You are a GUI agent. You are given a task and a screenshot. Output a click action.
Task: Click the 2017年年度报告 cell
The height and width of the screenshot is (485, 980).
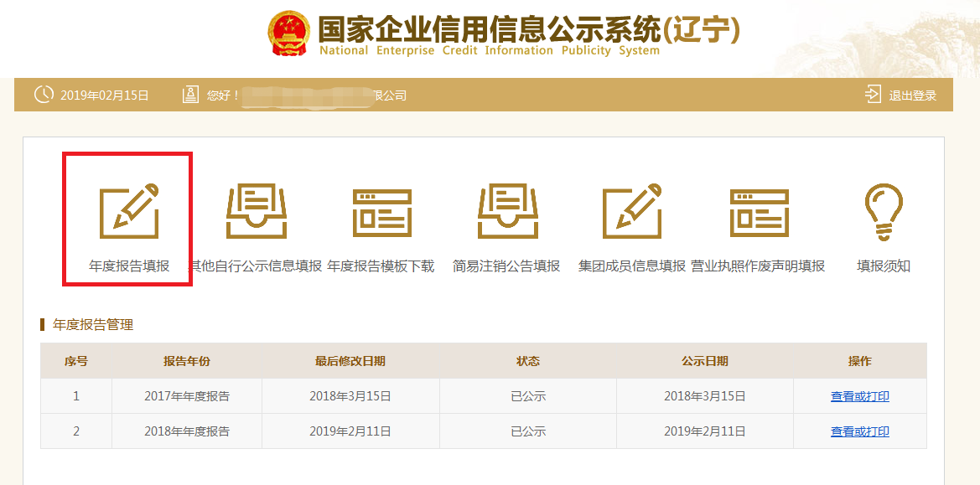(187, 395)
